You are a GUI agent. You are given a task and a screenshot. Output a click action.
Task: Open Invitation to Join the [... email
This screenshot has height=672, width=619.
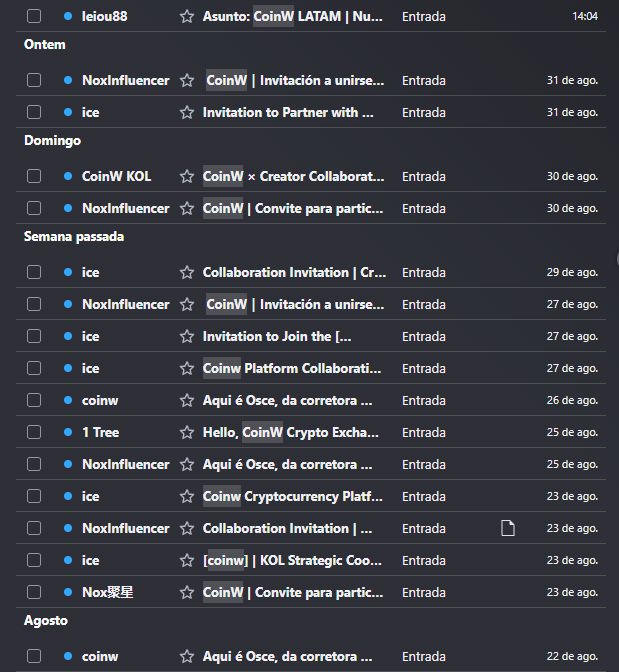click(x=277, y=336)
